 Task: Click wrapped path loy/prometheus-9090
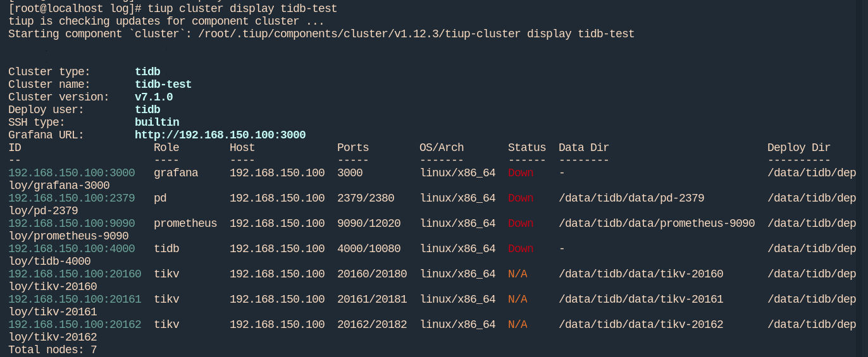coord(68,236)
